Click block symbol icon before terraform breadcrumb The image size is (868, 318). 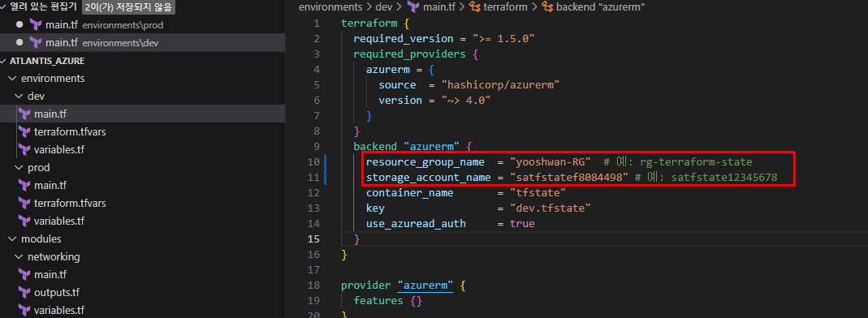coord(474,7)
